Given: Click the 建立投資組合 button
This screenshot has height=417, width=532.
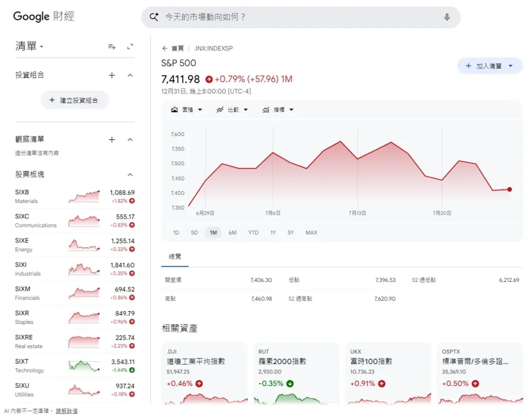Looking at the screenshot, I should pyautogui.click(x=75, y=100).
